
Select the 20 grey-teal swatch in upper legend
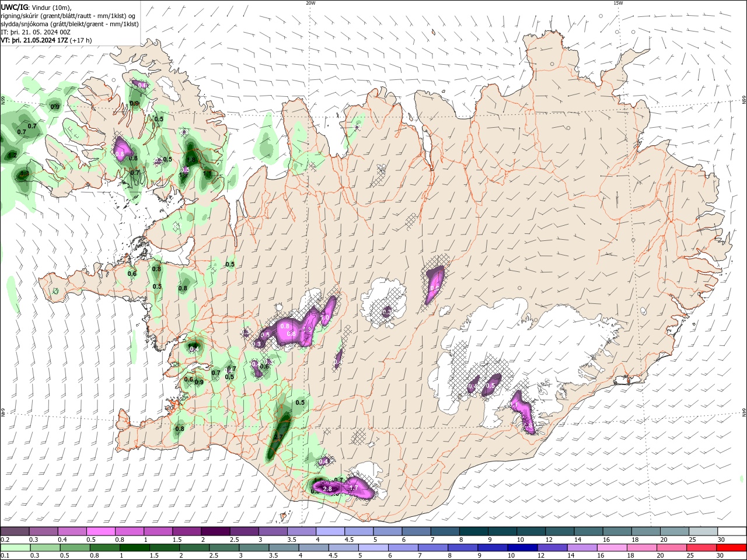(675, 531)
